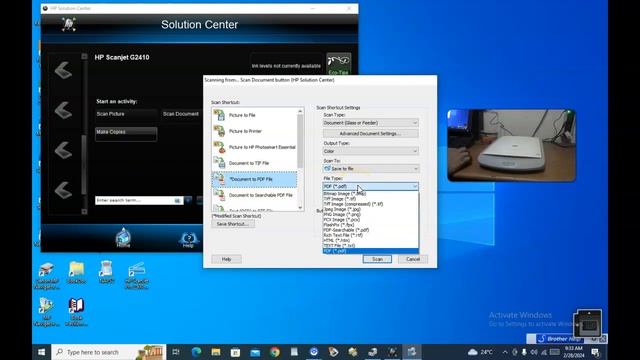Click Scan Picture in Solution Center
640x360 pixels.
[x=126, y=114]
